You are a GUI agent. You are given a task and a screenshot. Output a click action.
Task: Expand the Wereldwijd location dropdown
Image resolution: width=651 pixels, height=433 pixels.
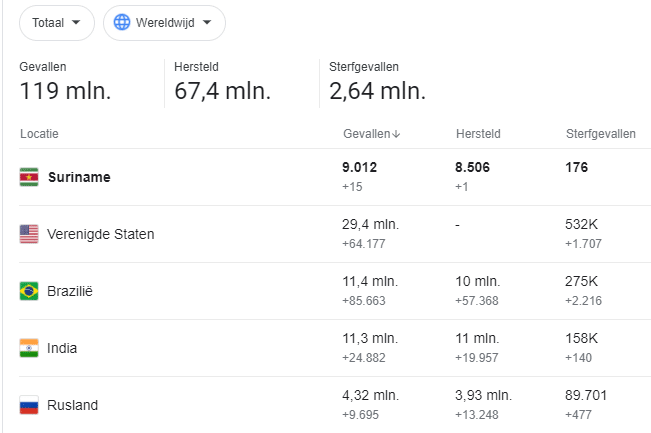pos(164,23)
